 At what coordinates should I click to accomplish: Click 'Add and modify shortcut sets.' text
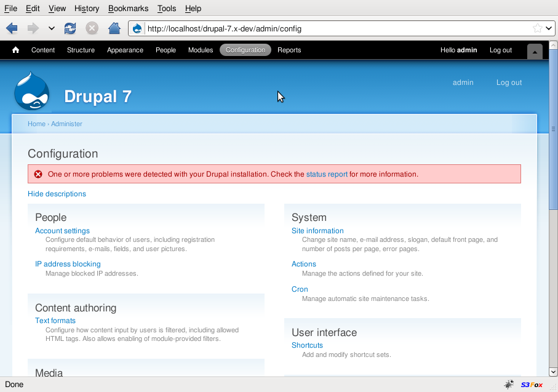[x=346, y=354]
